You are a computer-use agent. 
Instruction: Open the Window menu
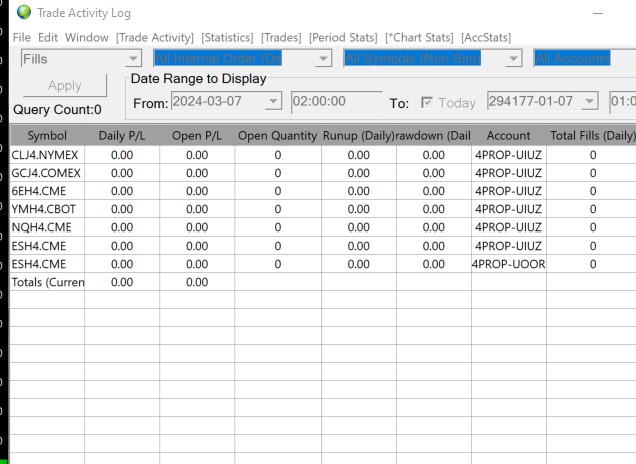point(87,37)
